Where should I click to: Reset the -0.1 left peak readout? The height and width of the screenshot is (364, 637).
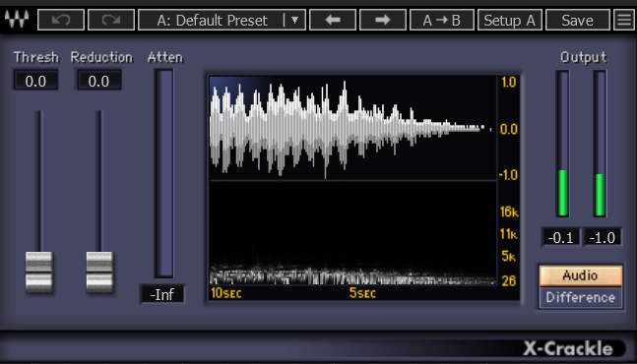click(561, 237)
